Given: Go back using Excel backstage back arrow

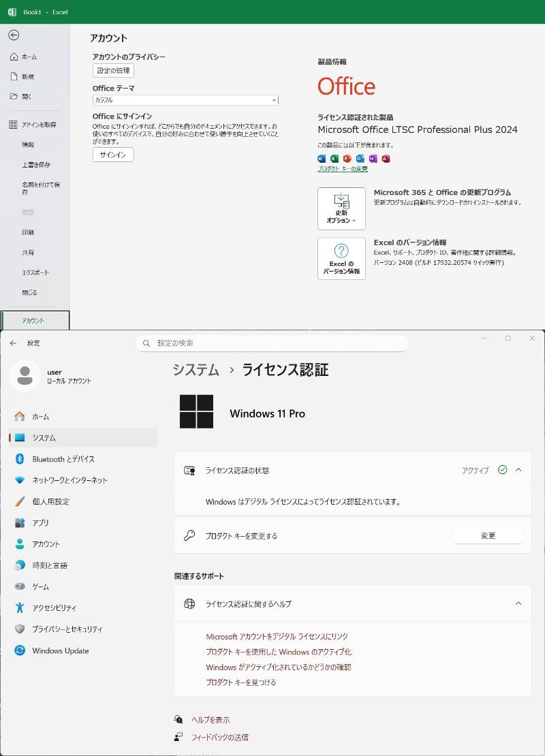Looking at the screenshot, I should [14, 35].
